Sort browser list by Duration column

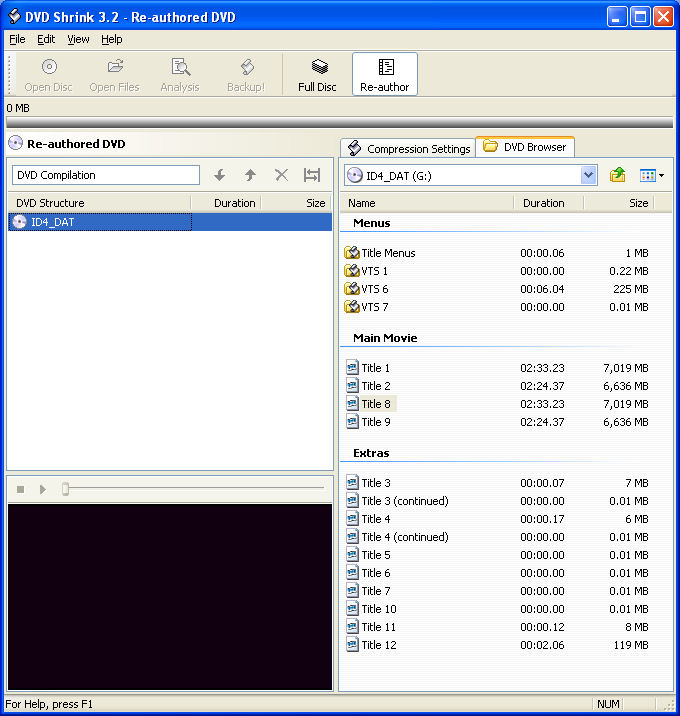point(548,203)
